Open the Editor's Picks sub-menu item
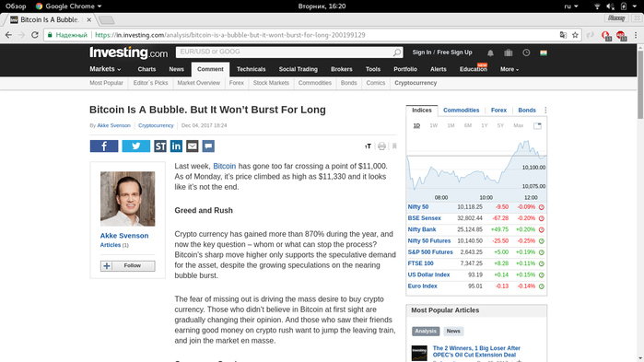This screenshot has width=644, height=362. point(151,83)
